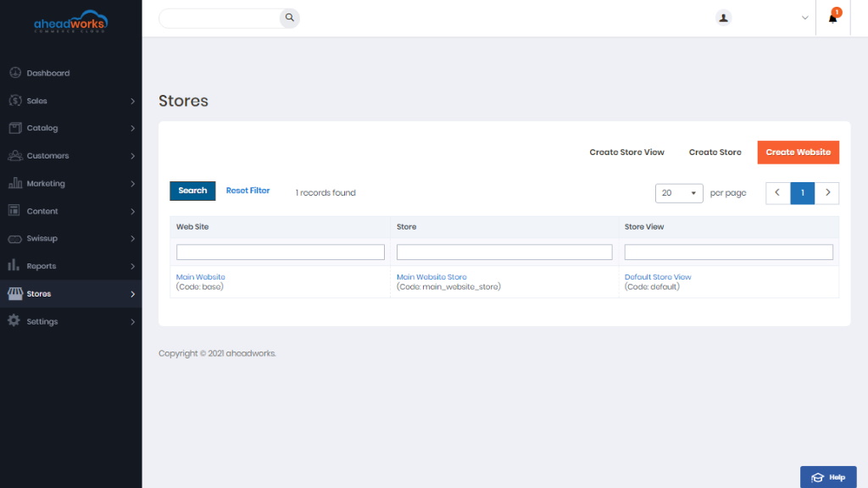868x488 pixels.
Task: Open the Reports menu item
Action: coord(71,266)
